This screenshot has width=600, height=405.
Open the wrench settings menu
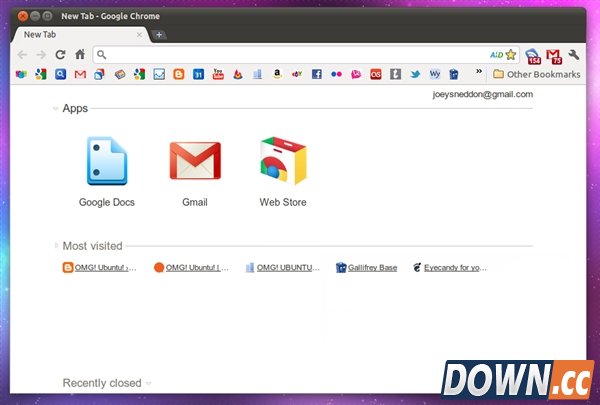574,55
